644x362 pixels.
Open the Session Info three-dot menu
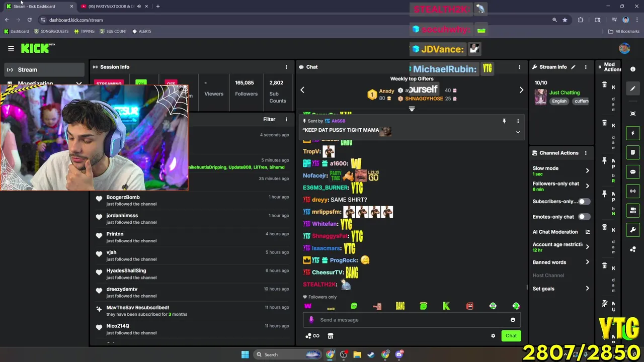click(286, 67)
